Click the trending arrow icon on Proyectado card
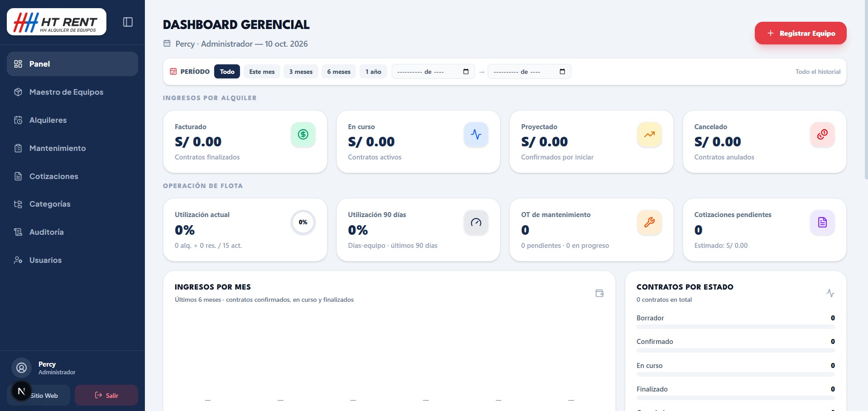 coord(649,134)
